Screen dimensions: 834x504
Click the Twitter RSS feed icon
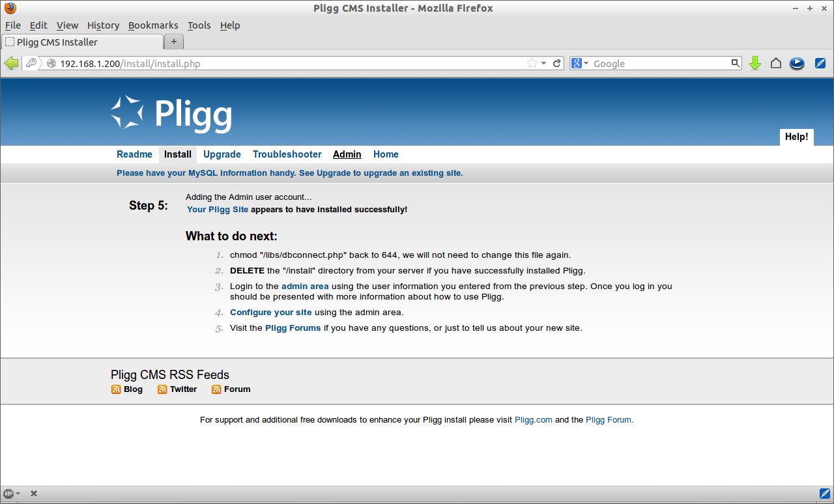click(163, 389)
